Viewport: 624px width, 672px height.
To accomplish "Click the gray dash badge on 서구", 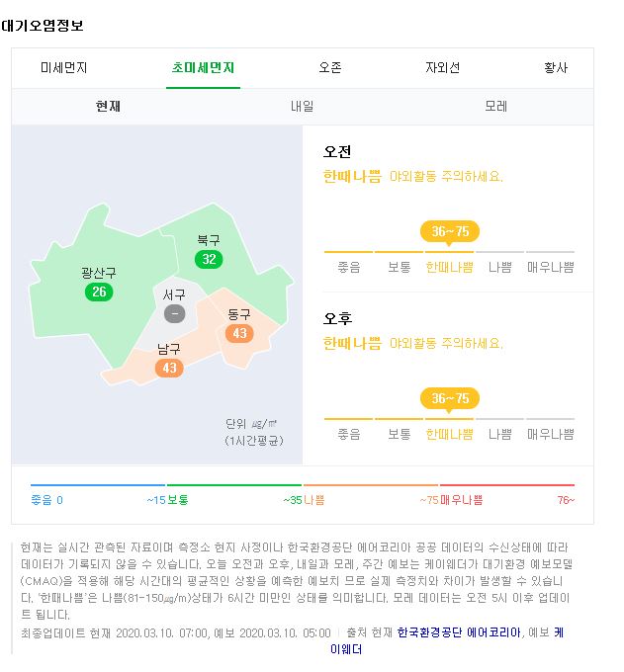I will (175, 313).
